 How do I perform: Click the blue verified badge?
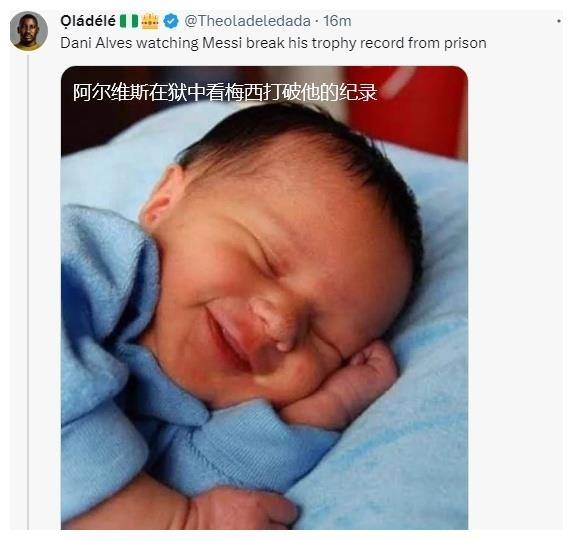coord(171,21)
